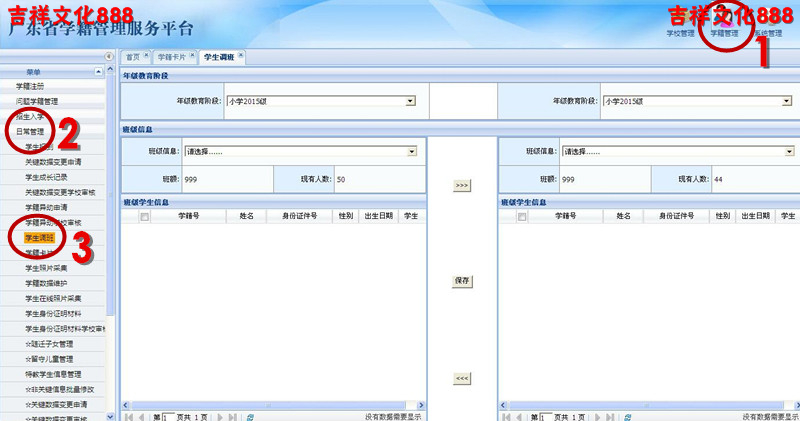This screenshot has width=800, height=421.
Task: Open ☆随迁子女管理 menu item
Action: click(49, 344)
